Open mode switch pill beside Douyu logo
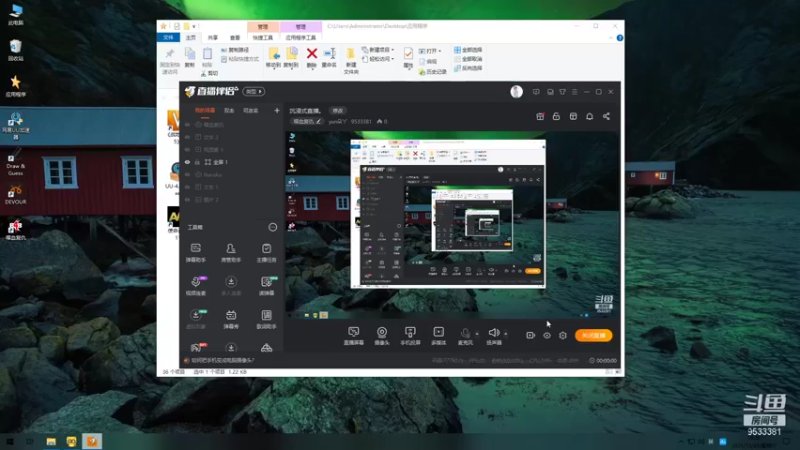Screen dimensions: 800x450 coord(254,92)
